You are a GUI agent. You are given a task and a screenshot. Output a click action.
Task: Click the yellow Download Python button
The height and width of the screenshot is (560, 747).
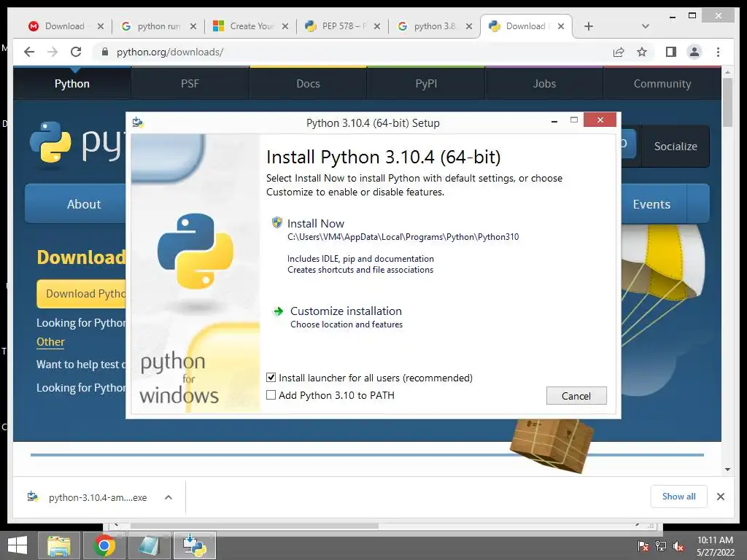[x=82, y=294]
